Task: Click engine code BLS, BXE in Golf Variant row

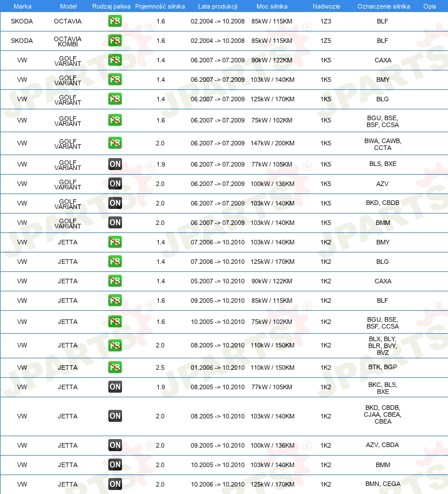Action: (x=383, y=164)
